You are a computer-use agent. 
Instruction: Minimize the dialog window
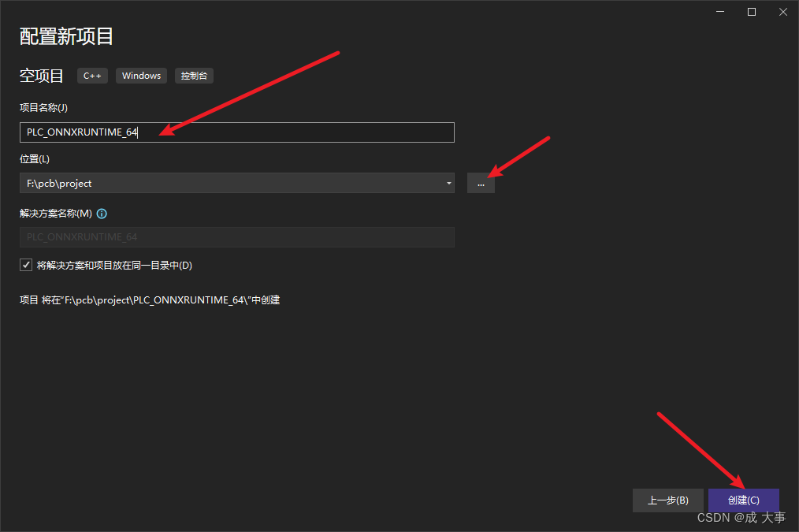tap(719, 12)
